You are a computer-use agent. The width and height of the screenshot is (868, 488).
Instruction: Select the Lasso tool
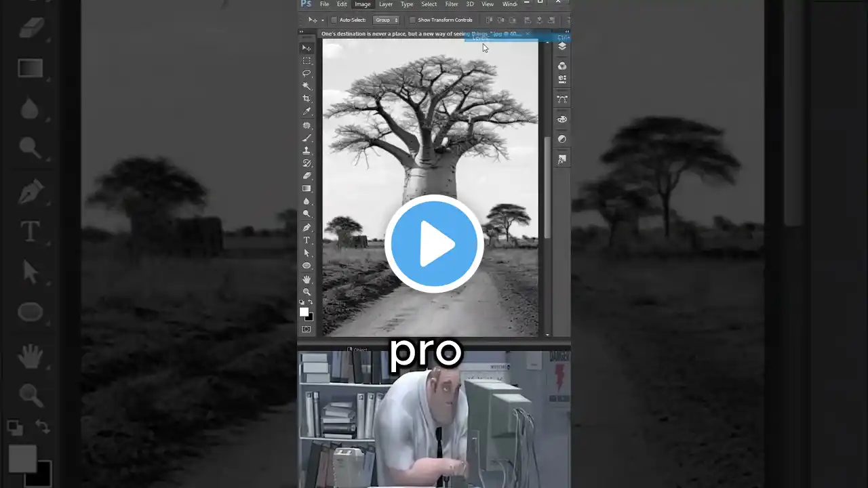tap(307, 73)
